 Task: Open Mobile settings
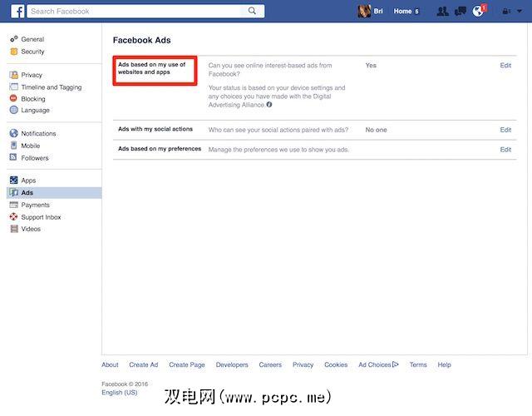(x=31, y=146)
